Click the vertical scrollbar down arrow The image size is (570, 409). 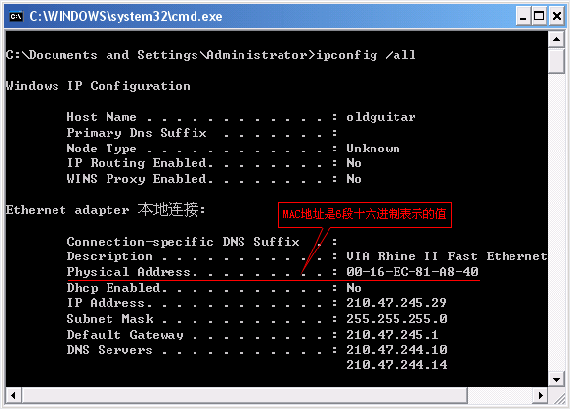tap(556, 380)
